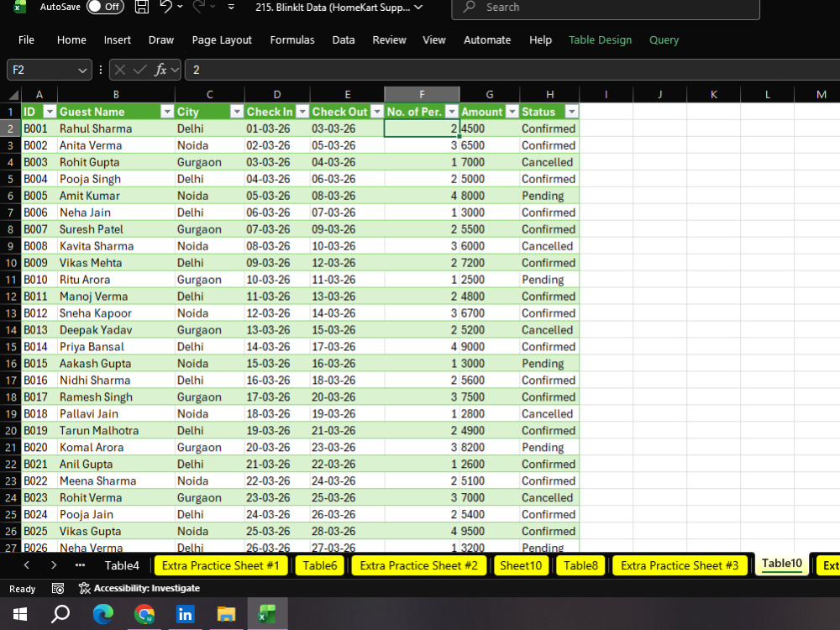This screenshot has width=840, height=630.
Task: Launch Microsoft Edge from taskbar
Action: 102,614
